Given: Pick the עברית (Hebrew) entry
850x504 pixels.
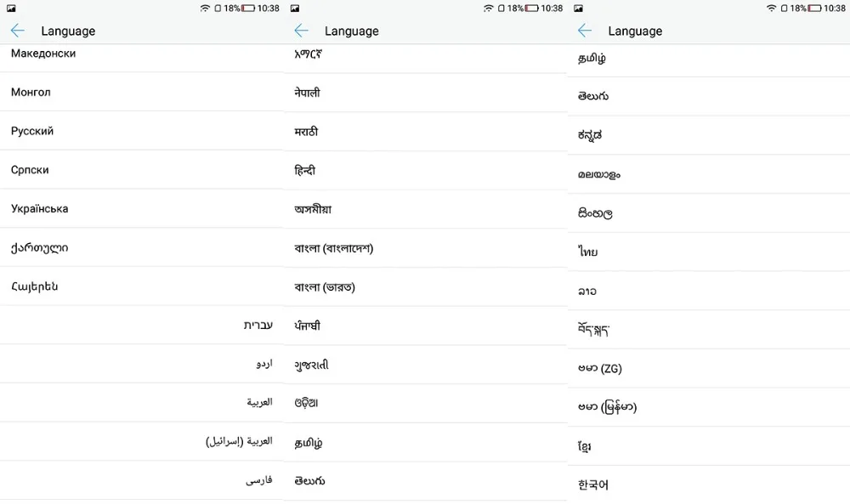Looking at the screenshot, I should 258,325.
